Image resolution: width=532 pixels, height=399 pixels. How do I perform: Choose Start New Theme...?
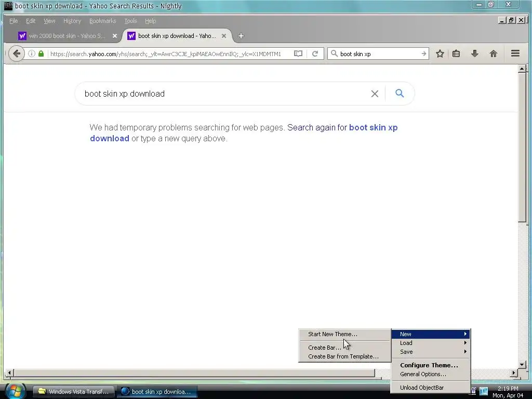click(345, 334)
